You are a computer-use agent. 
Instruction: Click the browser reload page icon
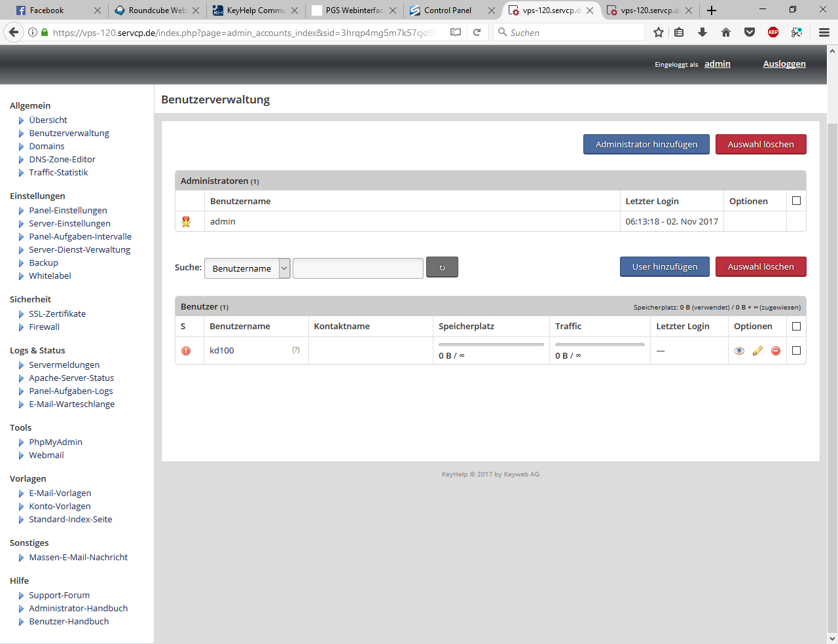[477, 32]
